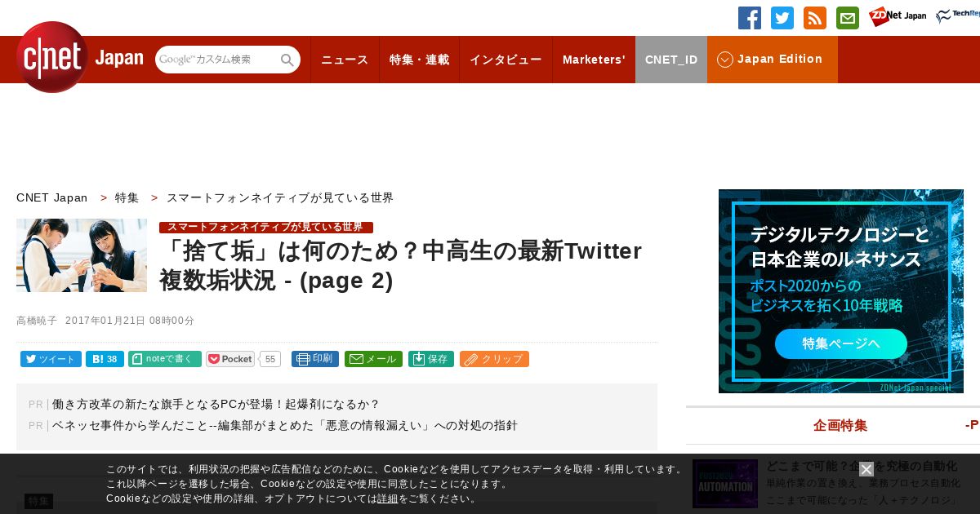
Task: Click the orange クリップ button
Action: (494, 359)
